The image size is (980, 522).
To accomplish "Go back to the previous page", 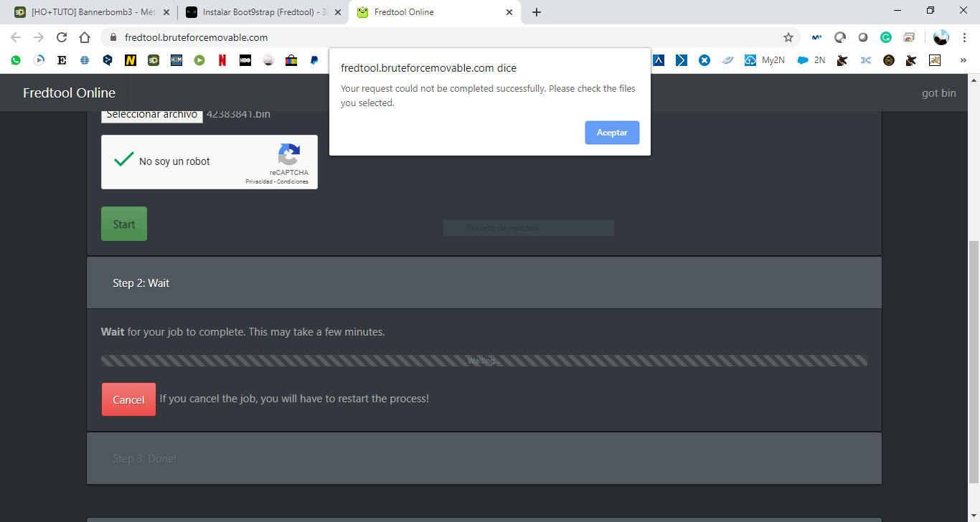I will [x=16, y=37].
